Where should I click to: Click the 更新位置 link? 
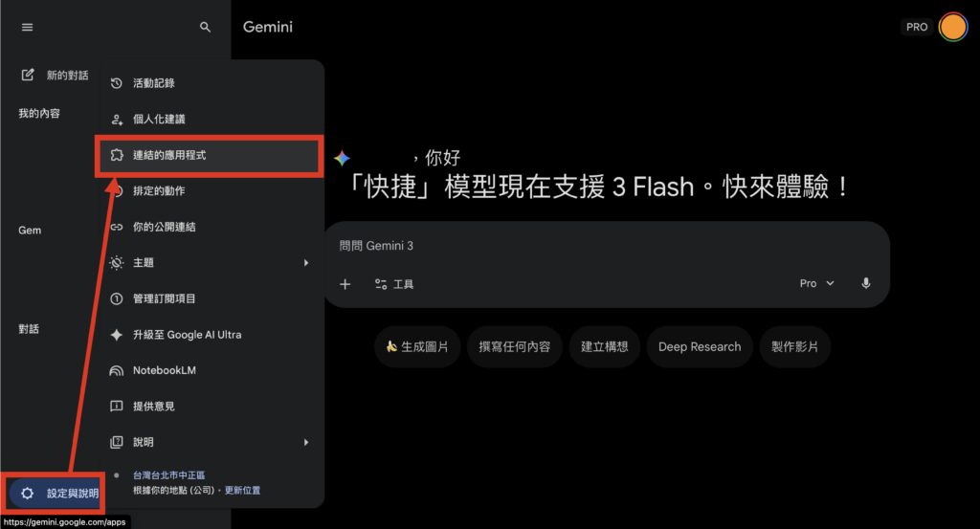click(x=242, y=491)
